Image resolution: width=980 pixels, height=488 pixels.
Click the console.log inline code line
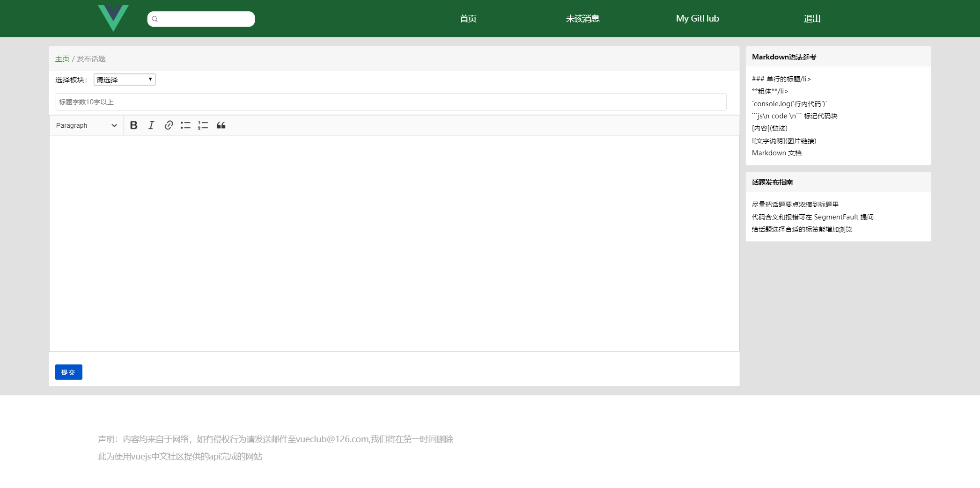click(789, 104)
